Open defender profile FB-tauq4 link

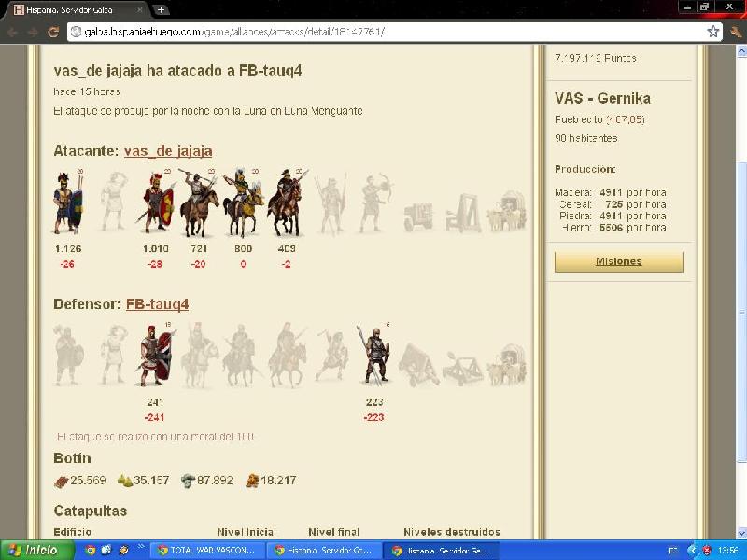(157, 304)
